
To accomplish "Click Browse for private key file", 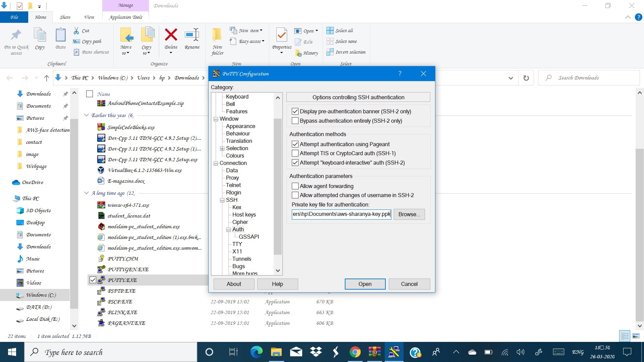I will [409, 214].
